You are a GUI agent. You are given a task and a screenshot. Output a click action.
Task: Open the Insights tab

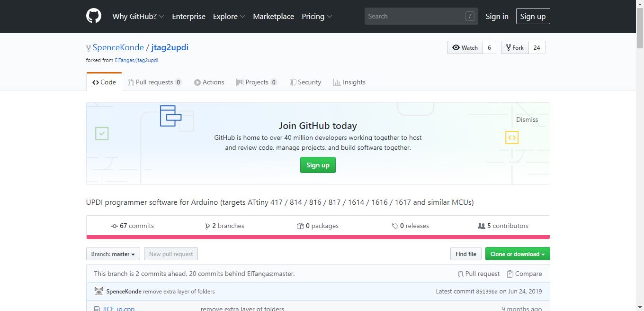(x=349, y=82)
